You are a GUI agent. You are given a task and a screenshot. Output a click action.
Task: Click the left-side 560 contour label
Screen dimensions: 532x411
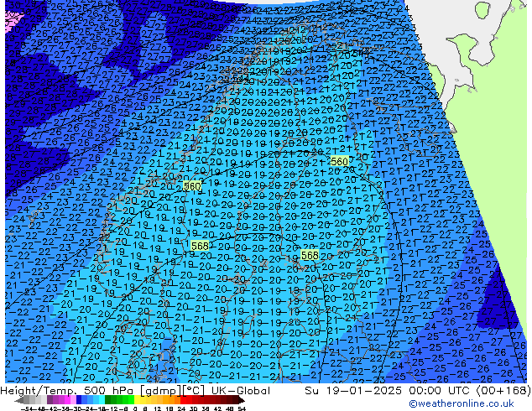click(192, 186)
